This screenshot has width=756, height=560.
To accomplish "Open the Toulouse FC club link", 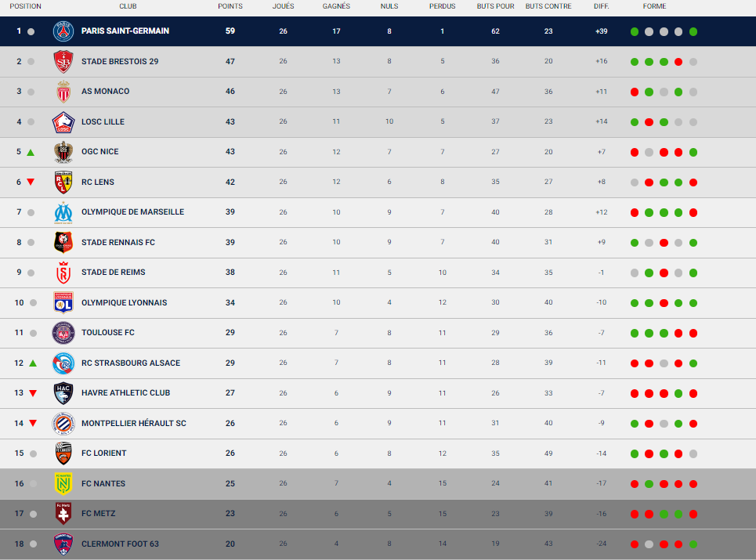I will pos(108,333).
